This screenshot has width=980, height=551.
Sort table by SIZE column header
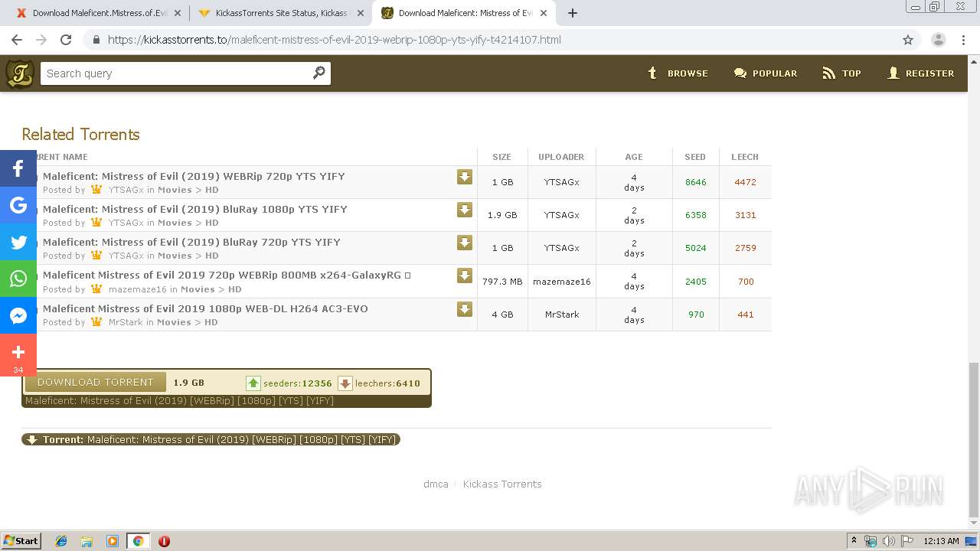(501, 157)
